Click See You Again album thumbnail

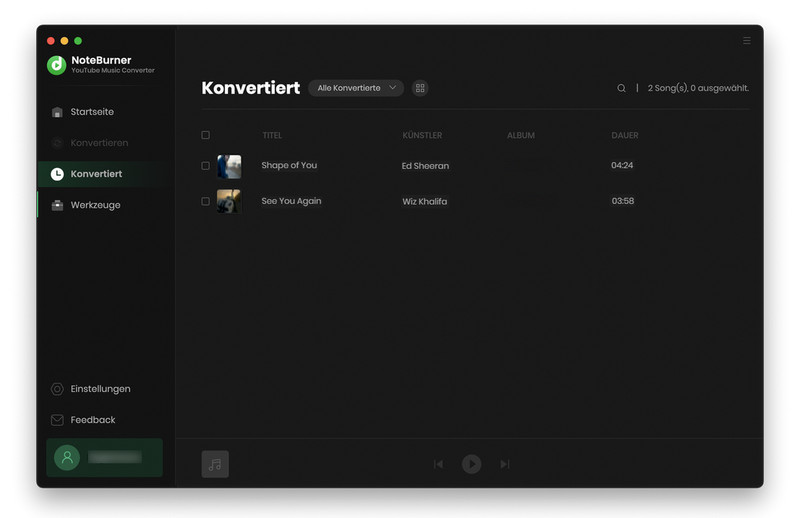coord(229,202)
